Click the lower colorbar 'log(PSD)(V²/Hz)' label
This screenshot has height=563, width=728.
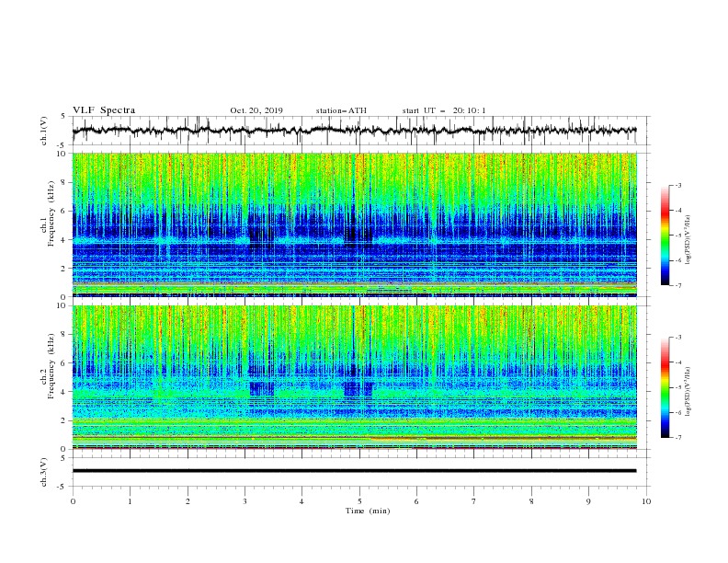[688, 391]
